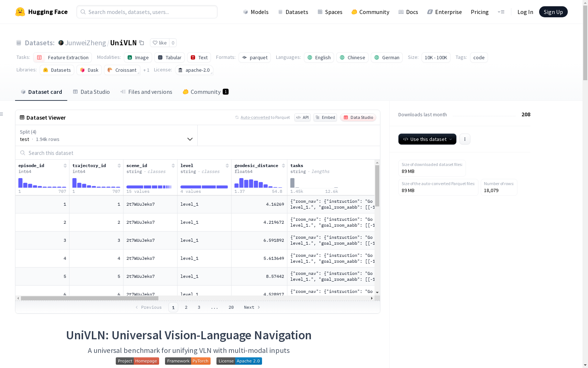Filter by Text modality tag
The image size is (588, 368).
[x=199, y=57]
